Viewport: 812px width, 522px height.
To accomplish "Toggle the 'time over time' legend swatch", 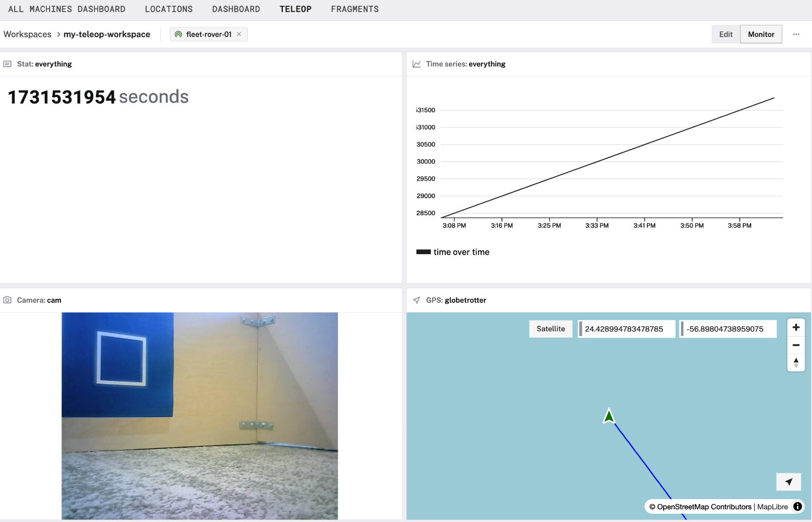I will [x=423, y=252].
